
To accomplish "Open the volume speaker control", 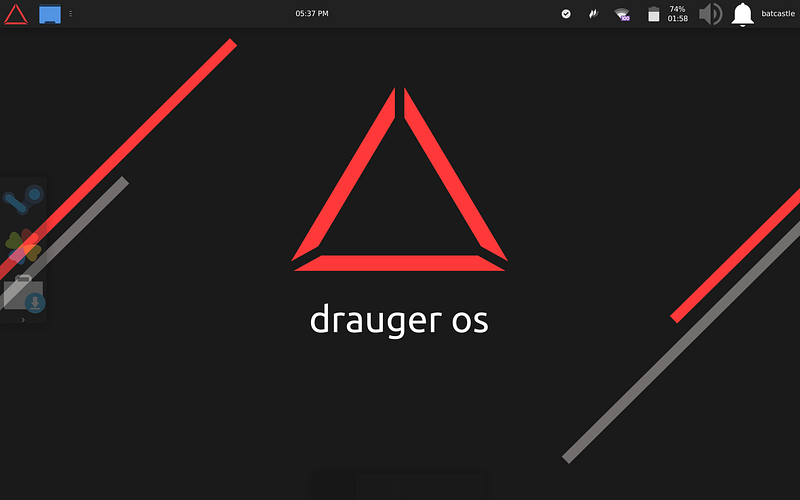I will pos(711,14).
